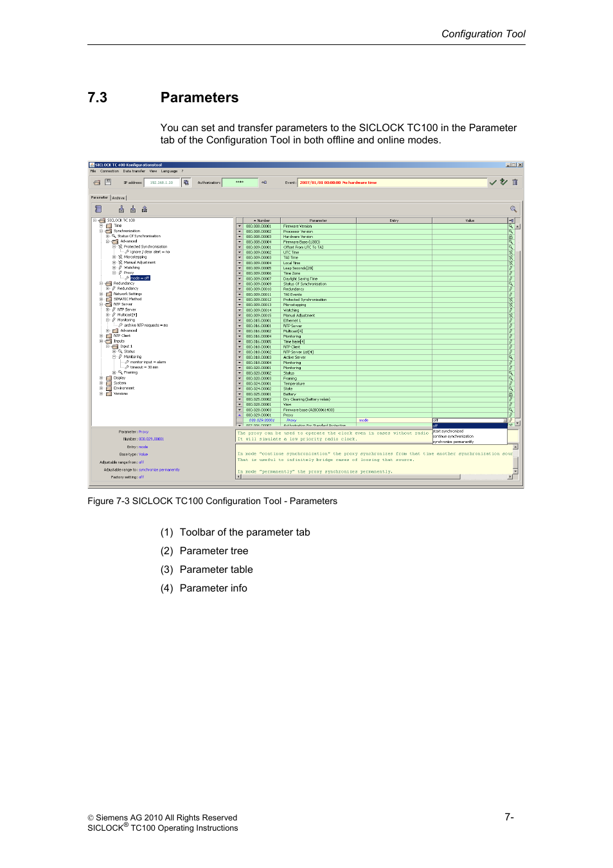Click the Authorization password field
The height and width of the screenshot is (868, 613).
(240, 183)
